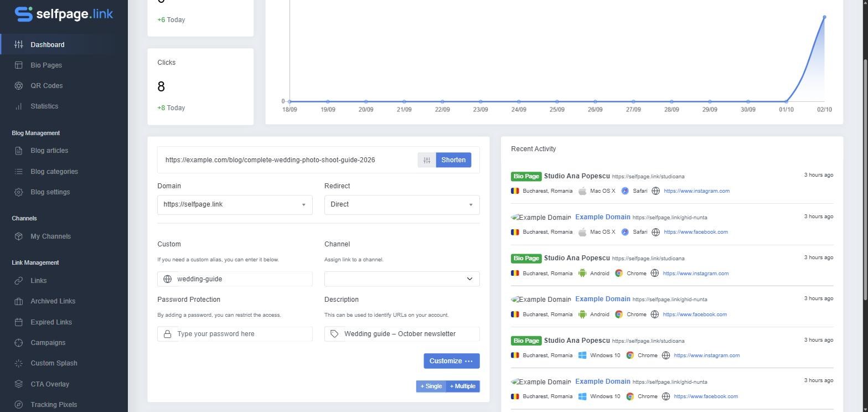Click the Blog categories list icon
Screen dimensions: 868x412
coord(19,172)
